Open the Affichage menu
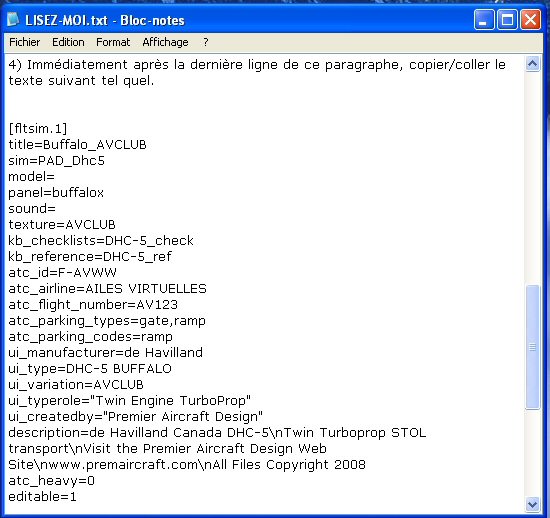550x518 pixels. [x=165, y=42]
